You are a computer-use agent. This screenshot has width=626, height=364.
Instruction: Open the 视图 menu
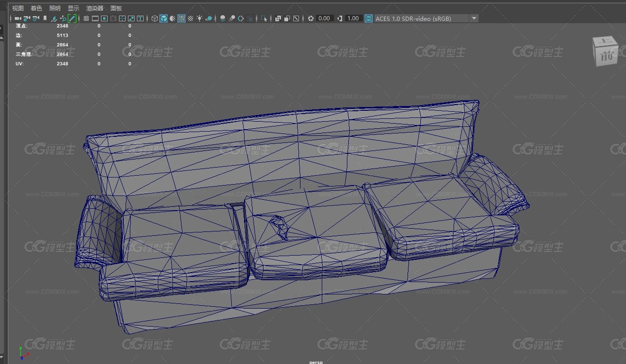(18, 8)
